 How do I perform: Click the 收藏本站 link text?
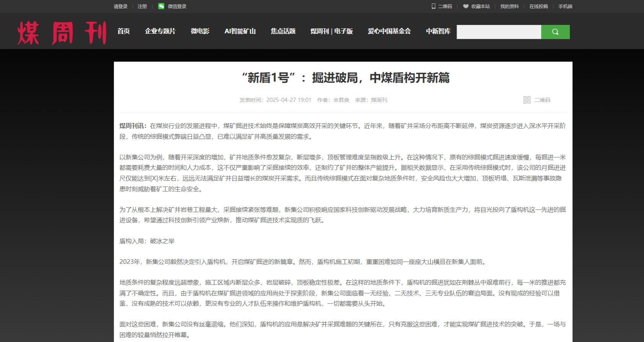[480, 6]
